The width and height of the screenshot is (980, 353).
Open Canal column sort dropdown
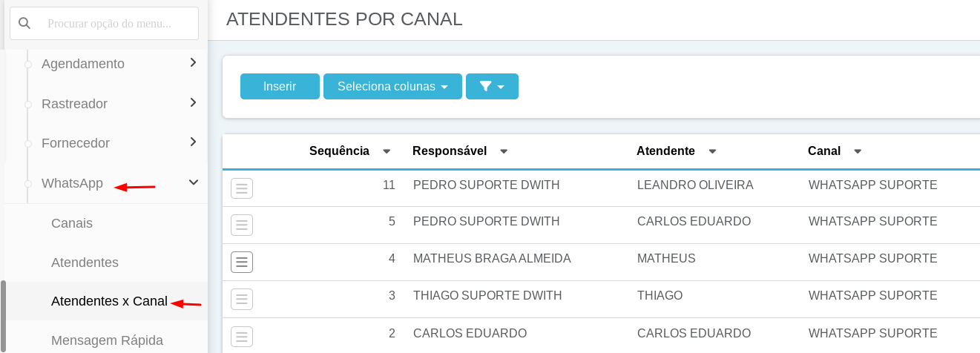point(858,151)
